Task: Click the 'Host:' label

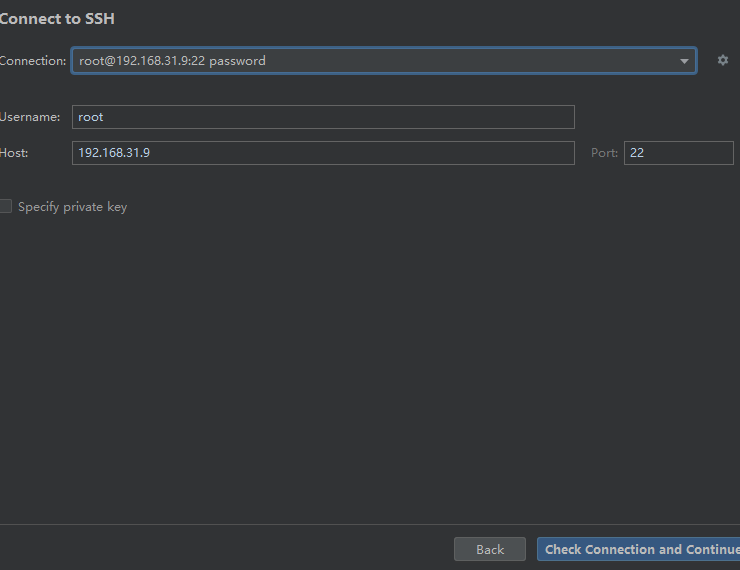Action: (15, 153)
